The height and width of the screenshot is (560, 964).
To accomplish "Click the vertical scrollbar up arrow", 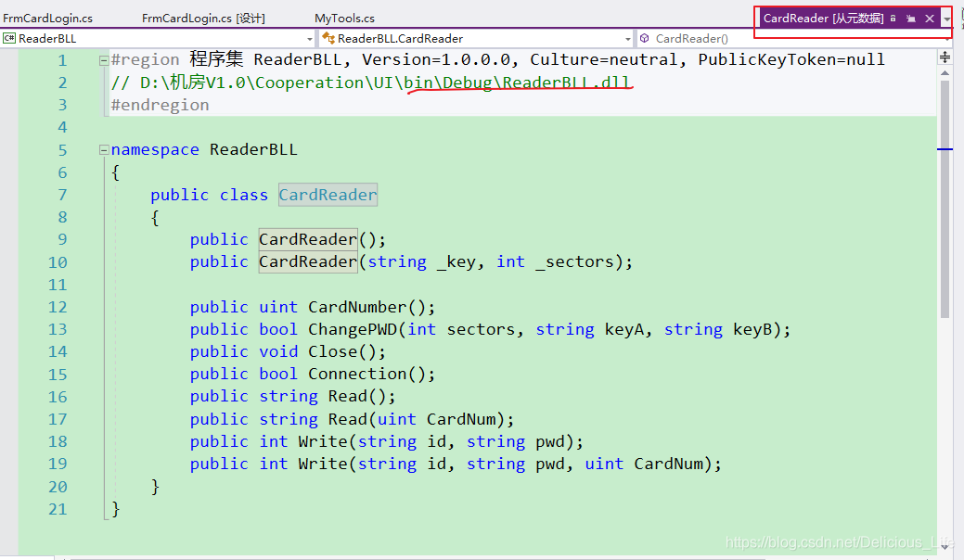I will coord(945,73).
